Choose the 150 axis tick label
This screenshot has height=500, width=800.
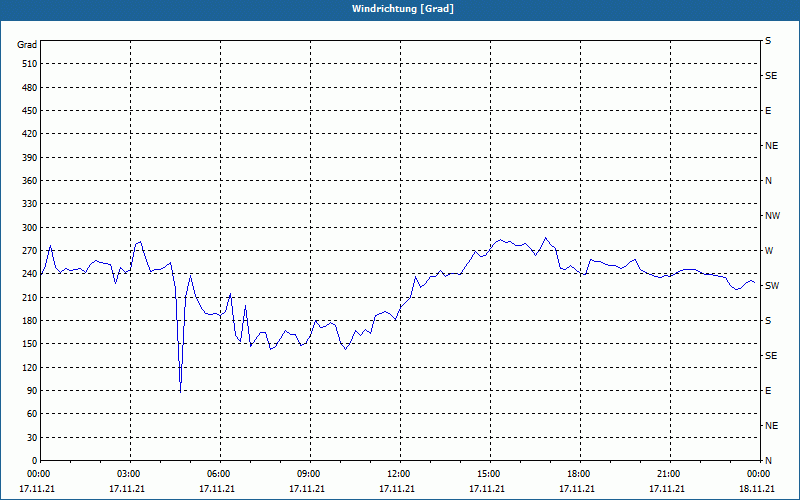[x=30, y=344]
